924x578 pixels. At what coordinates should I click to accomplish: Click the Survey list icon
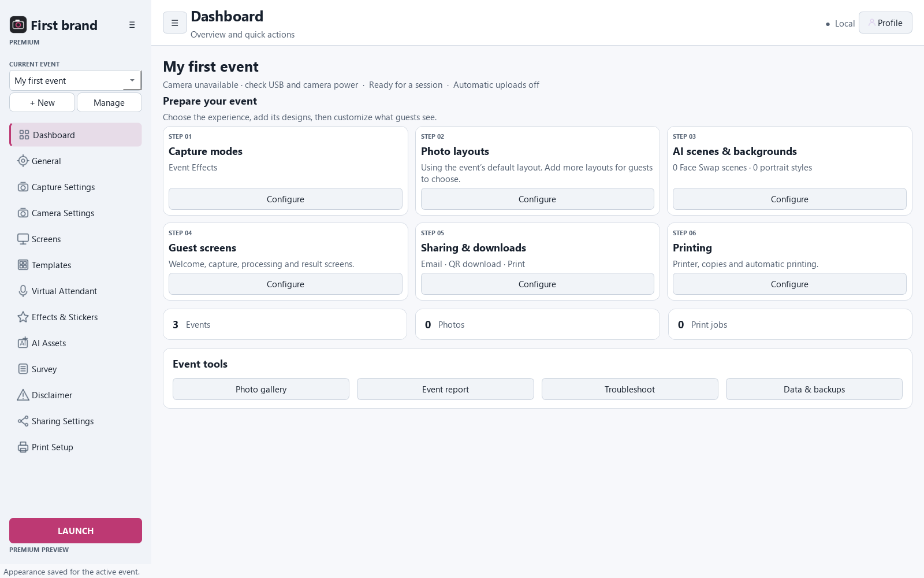tap(23, 369)
